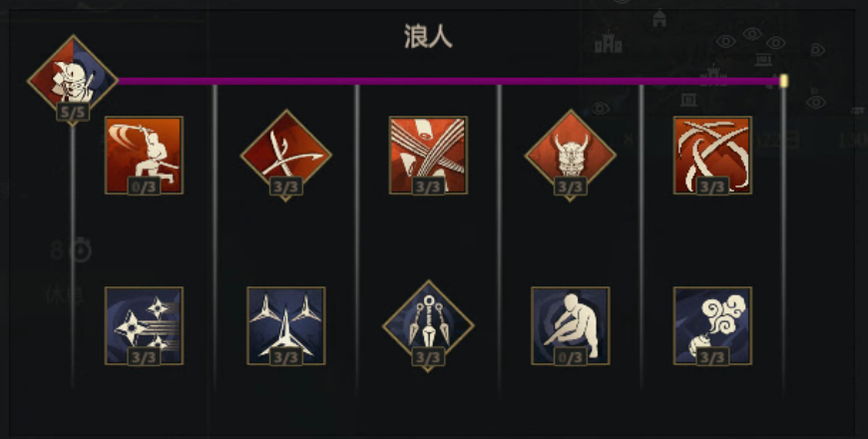Select the hanging kunai diamond skill
Image resolution: width=868 pixels, height=439 pixels.
coord(428,325)
